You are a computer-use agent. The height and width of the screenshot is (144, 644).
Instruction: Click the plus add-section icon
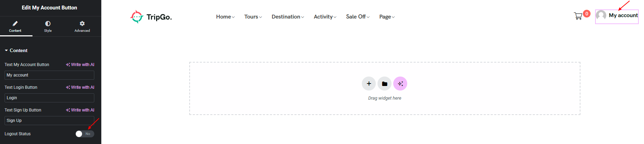click(x=369, y=84)
